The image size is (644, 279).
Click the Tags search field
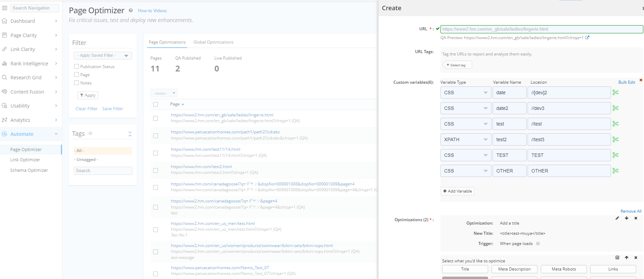tap(103, 171)
